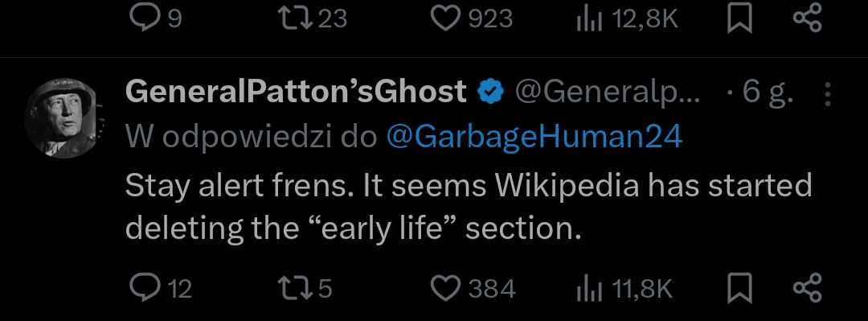Open @GarbageHuman24 profile link

(x=534, y=137)
